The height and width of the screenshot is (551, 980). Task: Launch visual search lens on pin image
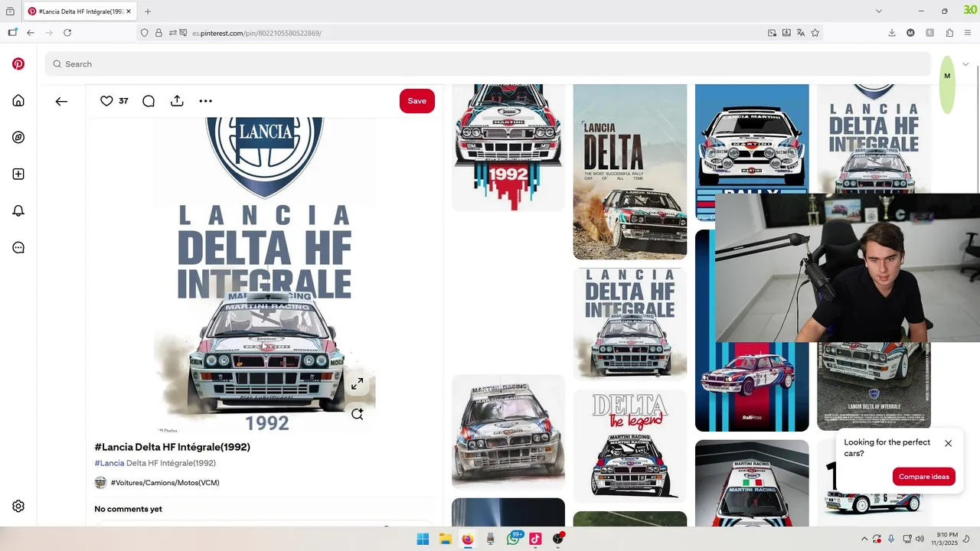click(x=358, y=414)
